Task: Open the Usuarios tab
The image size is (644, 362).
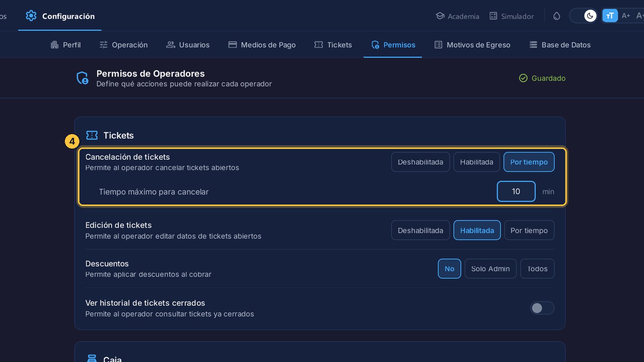Action: 188,45
